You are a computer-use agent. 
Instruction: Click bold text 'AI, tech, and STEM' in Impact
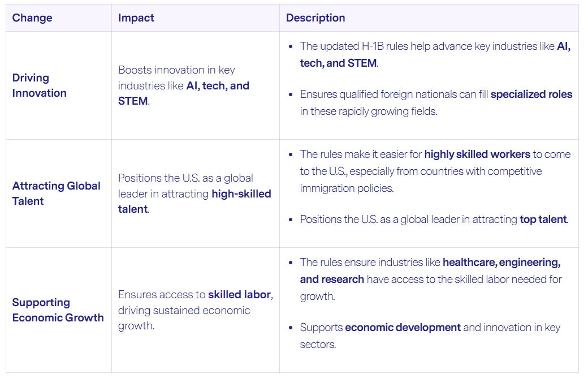click(x=183, y=93)
